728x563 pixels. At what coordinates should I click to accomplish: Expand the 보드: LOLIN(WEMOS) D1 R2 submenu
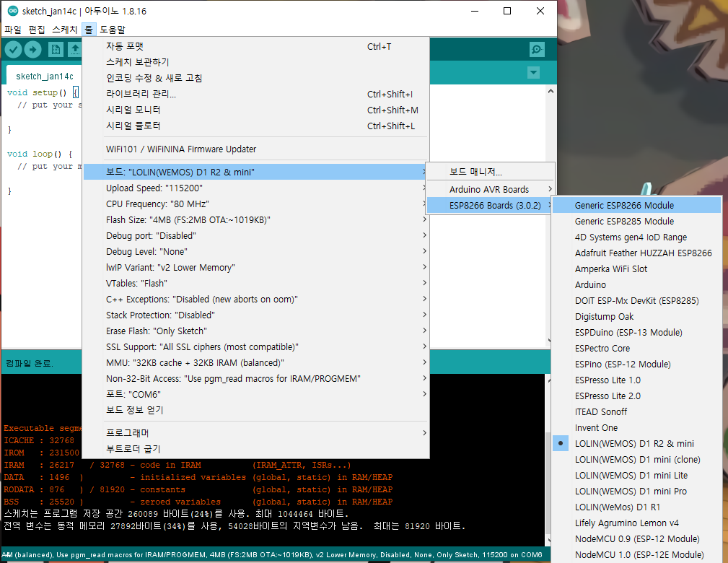pyautogui.click(x=256, y=172)
